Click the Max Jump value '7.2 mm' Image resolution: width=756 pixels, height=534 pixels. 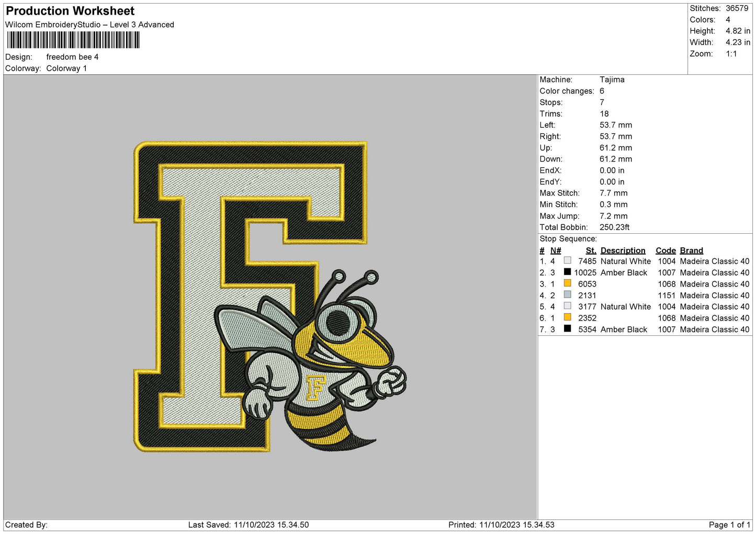click(614, 216)
